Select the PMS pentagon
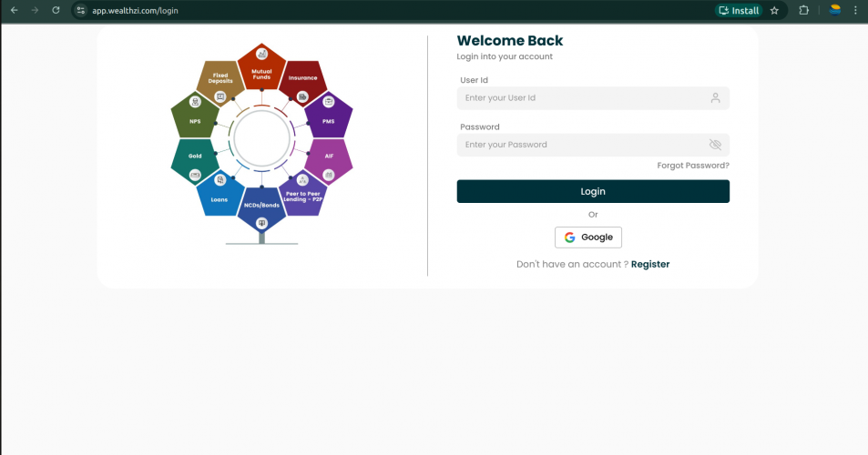 tap(328, 116)
